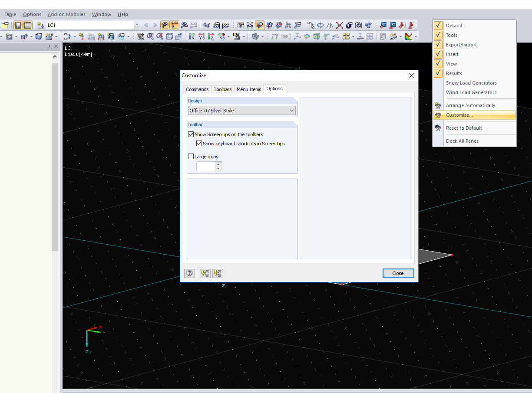This screenshot has height=393, width=532.
Task: Click the mirror entities icon
Action: click(330, 25)
